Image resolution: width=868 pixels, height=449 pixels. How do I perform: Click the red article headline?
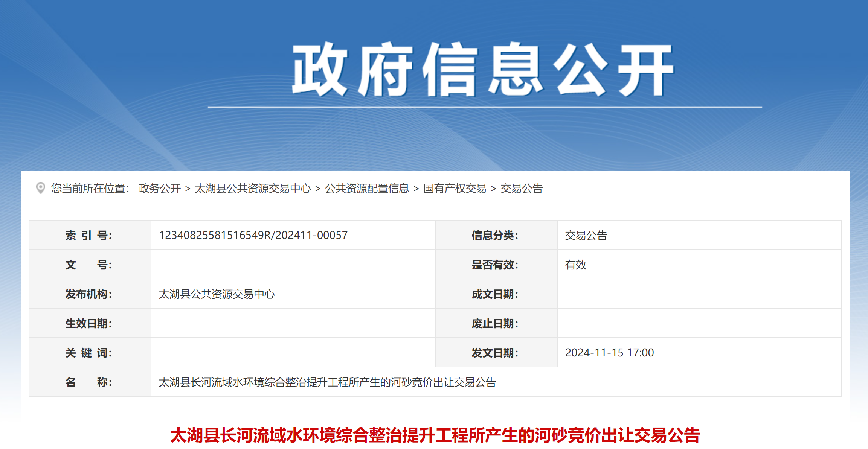pos(435,435)
